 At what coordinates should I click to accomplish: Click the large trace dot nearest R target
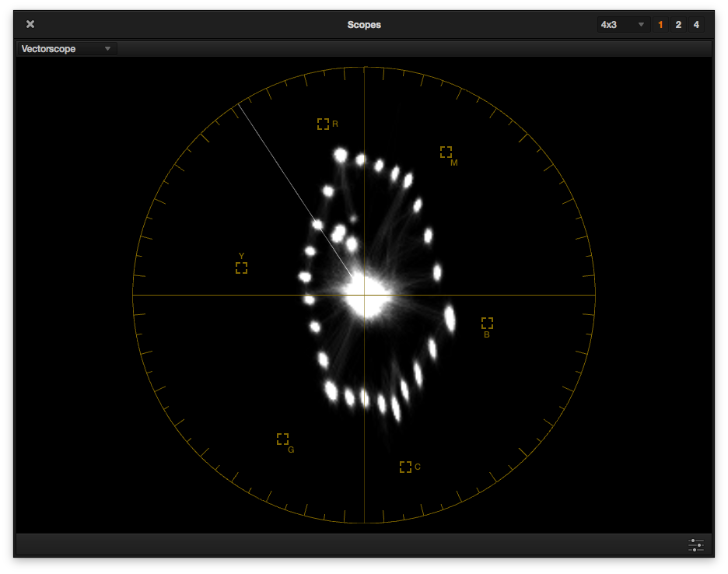(340, 155)
